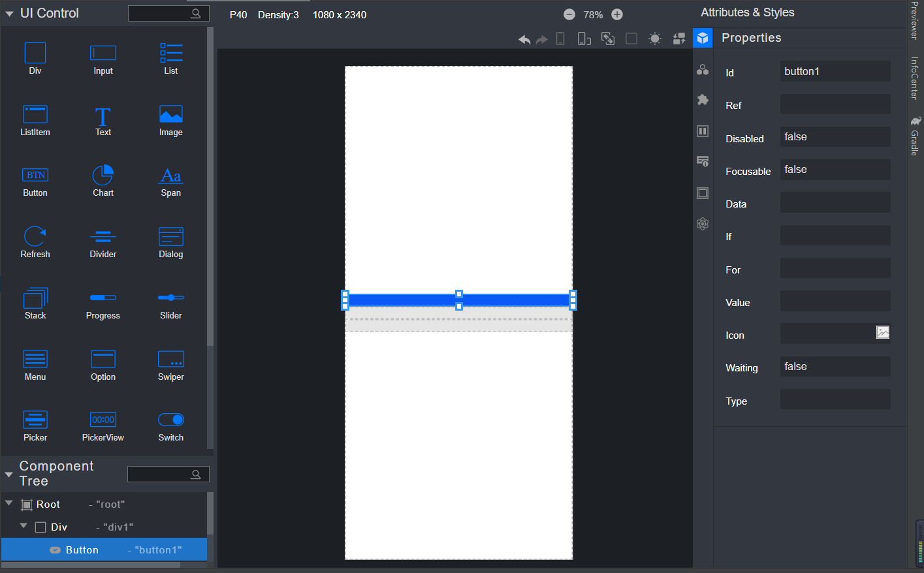Image resolution: width=924 pixels, height=573 pixels.
Task: Choose the List control
Action: point(171,58)
